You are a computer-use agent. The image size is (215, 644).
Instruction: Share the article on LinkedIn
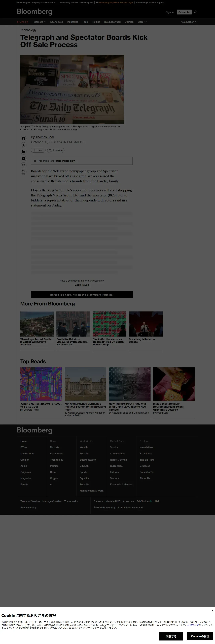click(24, 152)
